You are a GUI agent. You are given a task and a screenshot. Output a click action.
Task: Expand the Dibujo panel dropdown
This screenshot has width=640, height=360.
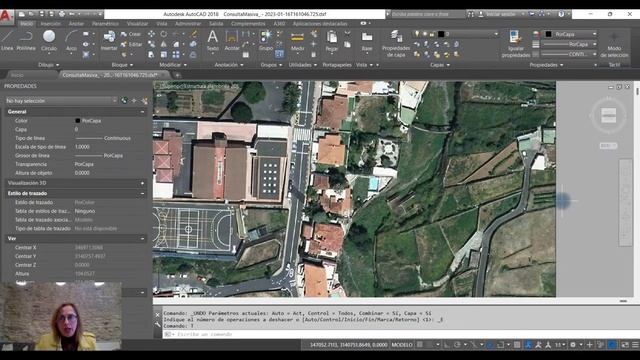[49, 65]
